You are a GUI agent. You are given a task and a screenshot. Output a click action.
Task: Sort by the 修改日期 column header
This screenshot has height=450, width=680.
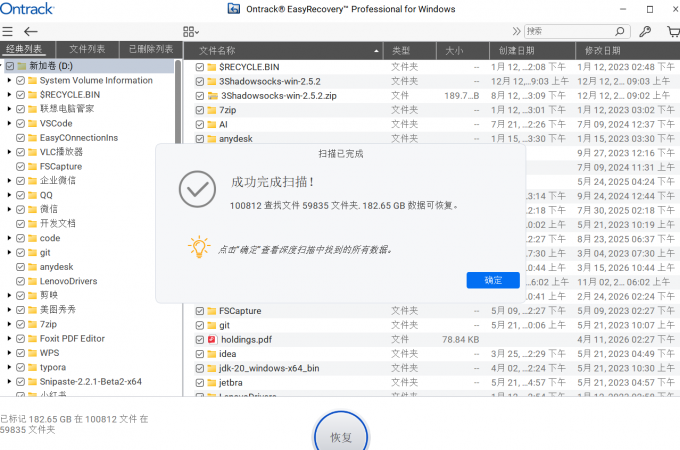pos(628,51)
